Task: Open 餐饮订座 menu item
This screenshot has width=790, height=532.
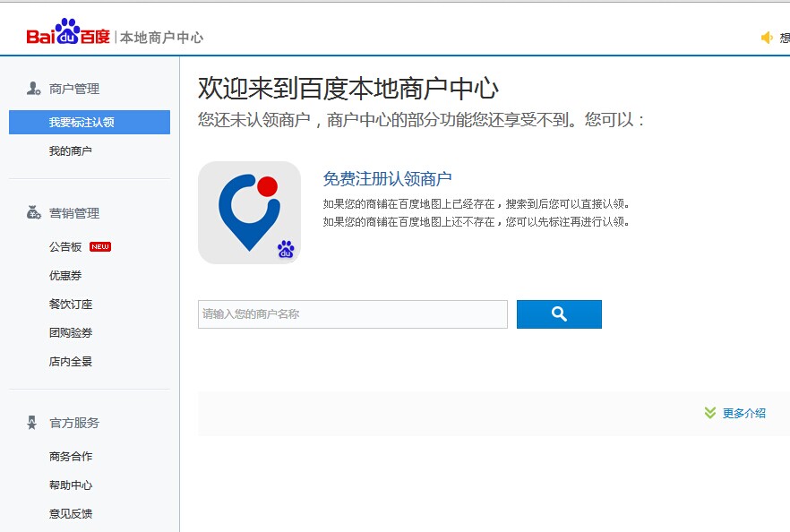Action: point(71,305)
